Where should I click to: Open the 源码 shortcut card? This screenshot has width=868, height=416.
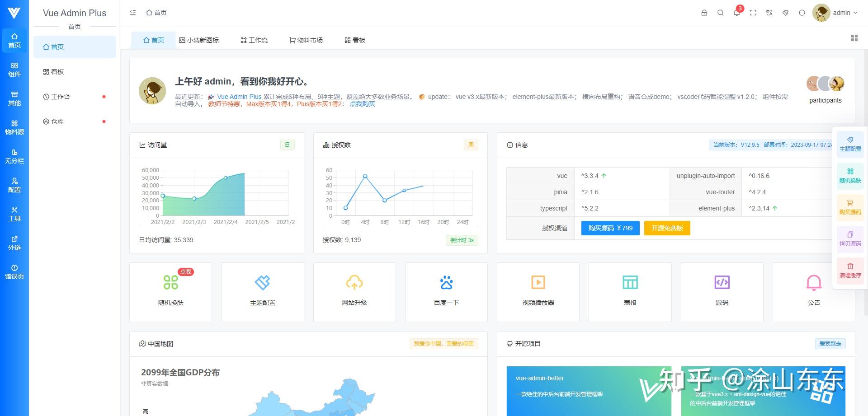722,292
